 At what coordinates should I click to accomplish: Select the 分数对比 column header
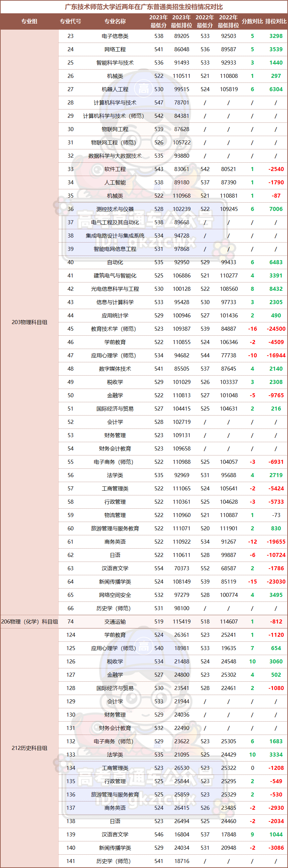[252, 21]
